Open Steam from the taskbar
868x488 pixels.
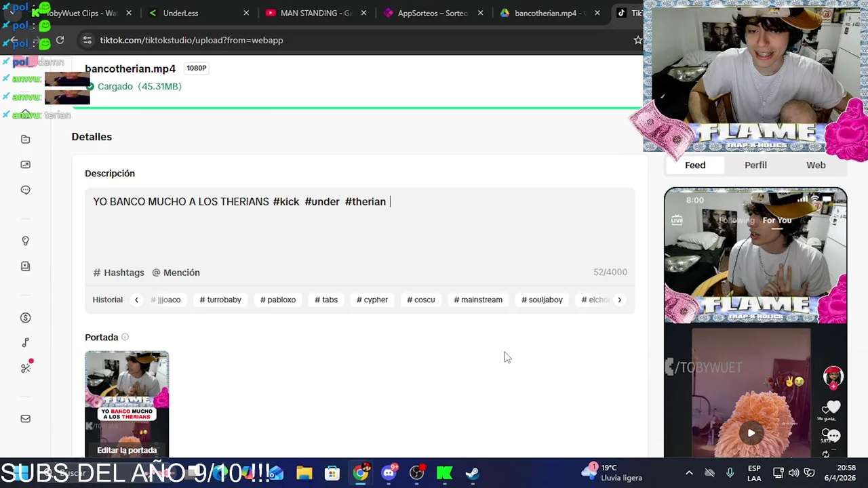(x=473, y=472)
